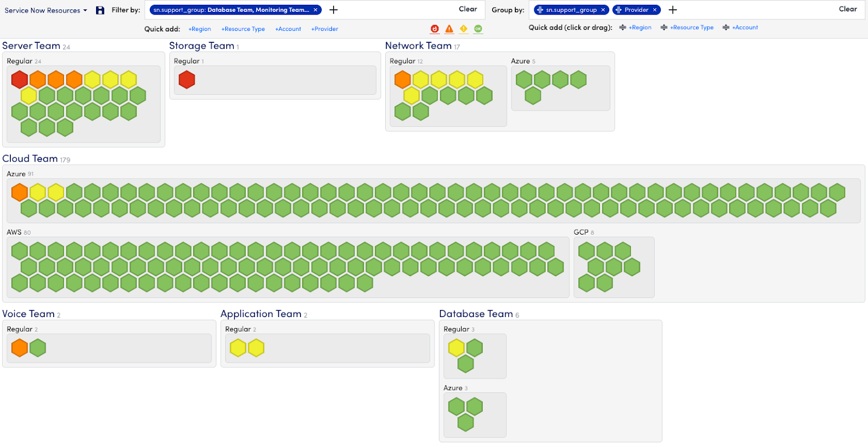Select the orange hexagon in Voice Team
868x446 pixels.
click(x=20, y=348)
